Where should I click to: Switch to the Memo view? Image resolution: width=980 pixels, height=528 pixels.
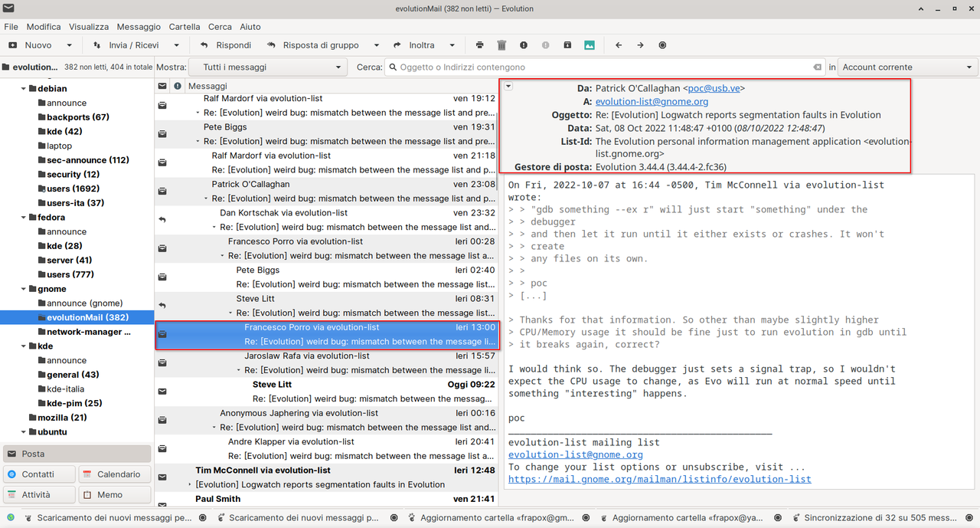coord(115,495)
